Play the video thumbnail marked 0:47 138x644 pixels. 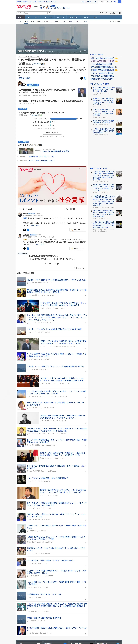(119, 187)
